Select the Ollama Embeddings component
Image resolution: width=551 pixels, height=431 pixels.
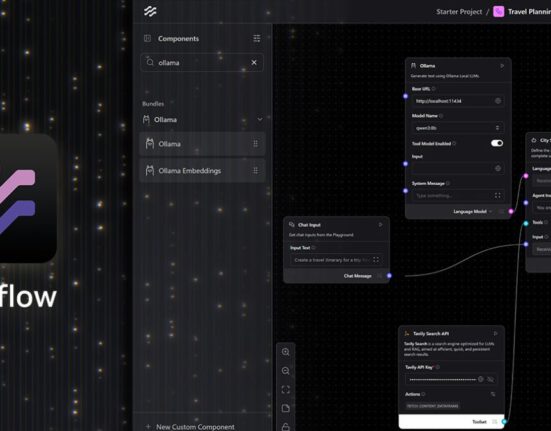pos(202,171)
